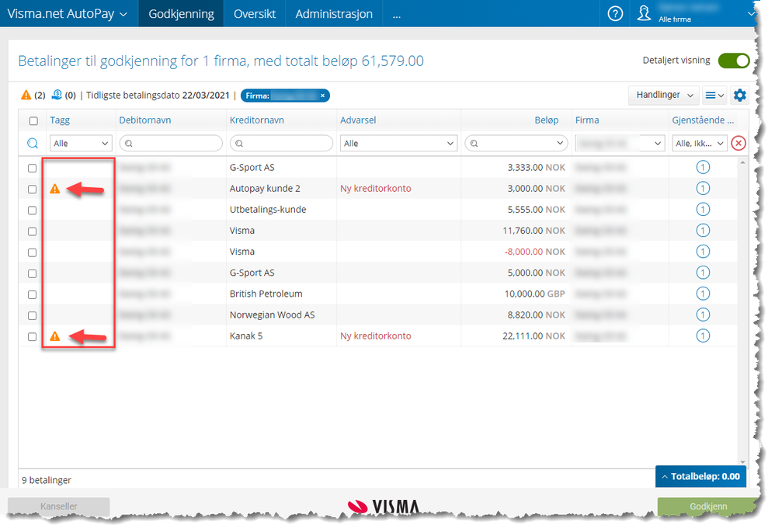Click the Kanseller button
This screenshot has width=775, height=532.
click(58, 506)
